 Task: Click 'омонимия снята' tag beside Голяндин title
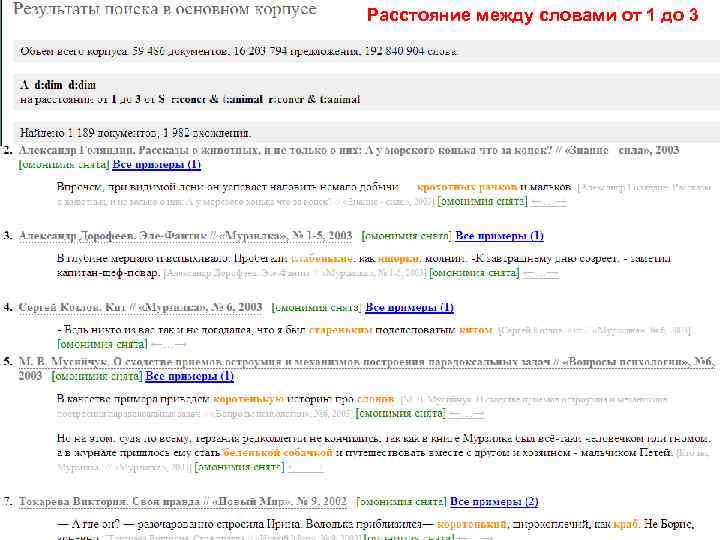click(x=64, y=164)
